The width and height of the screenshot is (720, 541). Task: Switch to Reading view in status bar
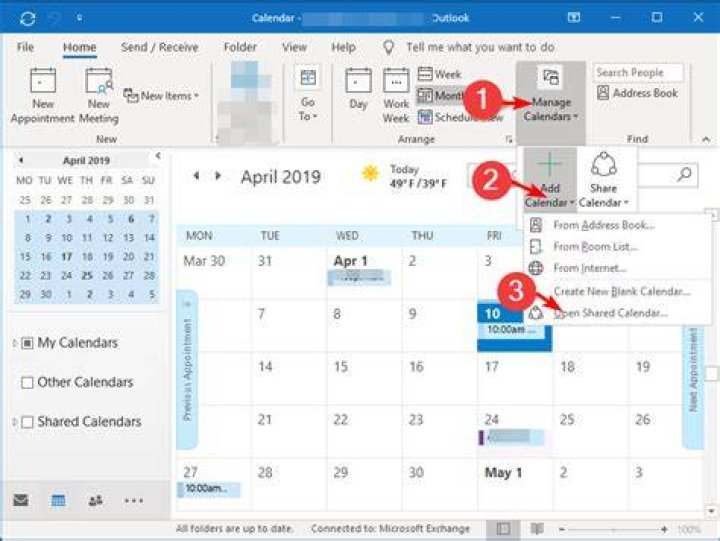pos(536,529)
